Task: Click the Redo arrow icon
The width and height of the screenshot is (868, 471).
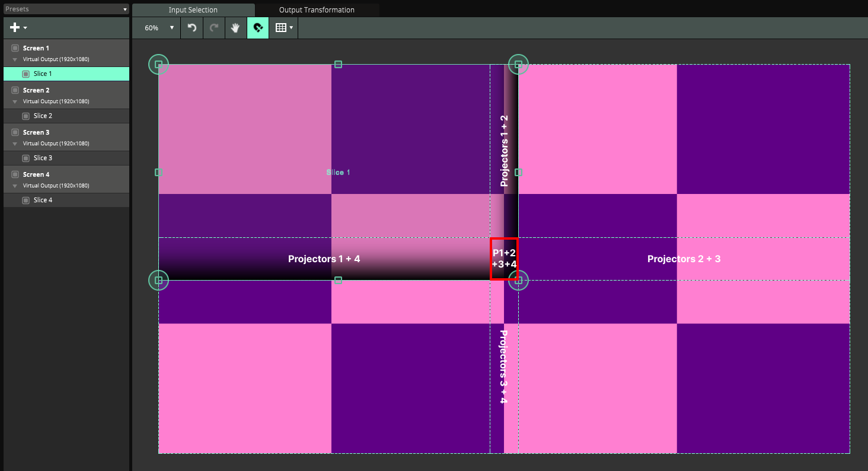Action: pyautogui.click(x=214, y=28)
